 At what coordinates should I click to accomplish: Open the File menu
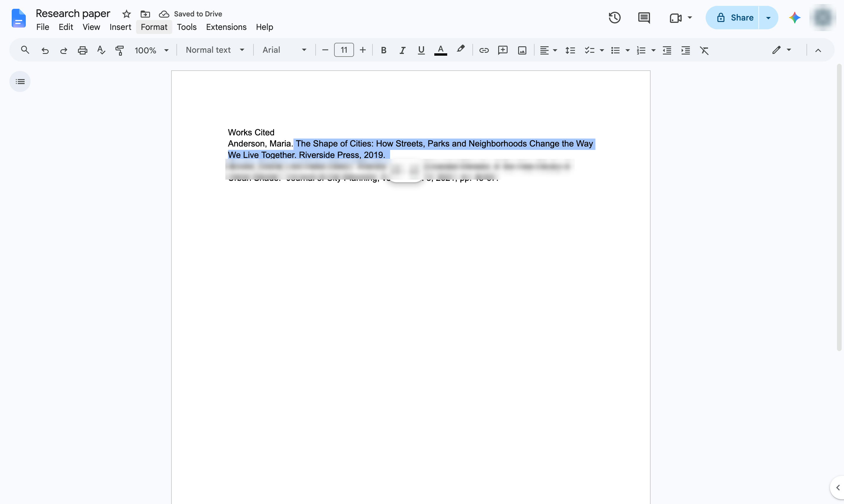[42, 27]
